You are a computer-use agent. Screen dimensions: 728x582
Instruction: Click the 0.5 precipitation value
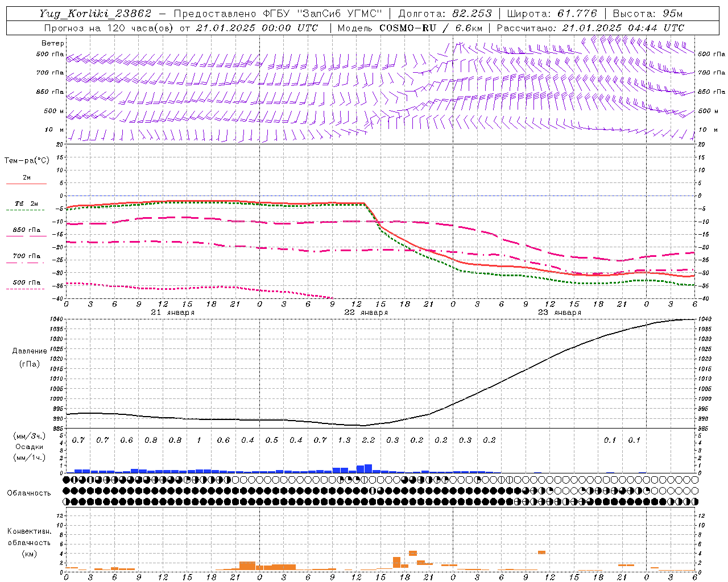[271, 440]
